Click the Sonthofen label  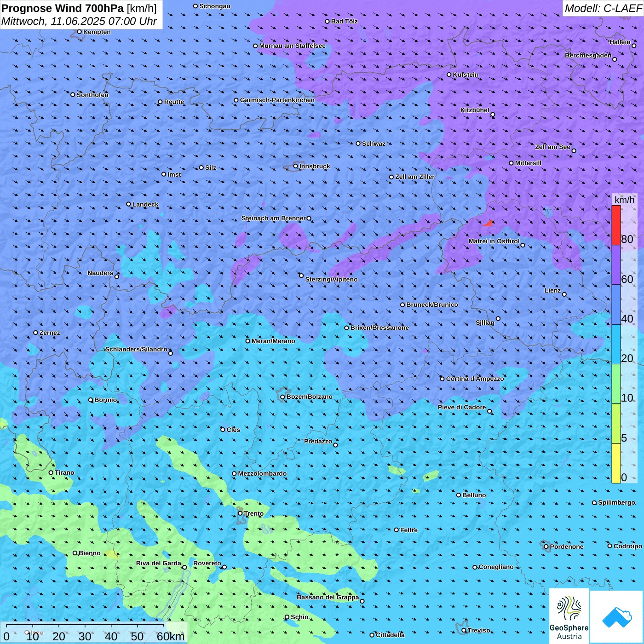click(92, 95)
